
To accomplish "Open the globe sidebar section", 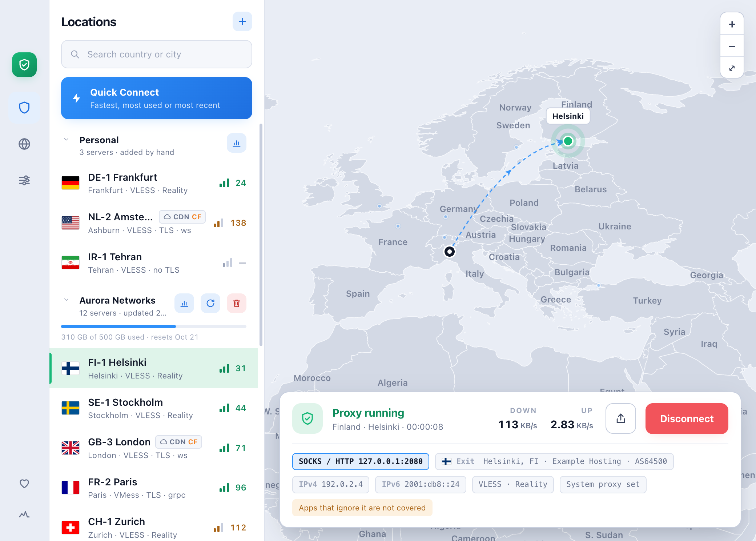I will click(x=24, y=144).
